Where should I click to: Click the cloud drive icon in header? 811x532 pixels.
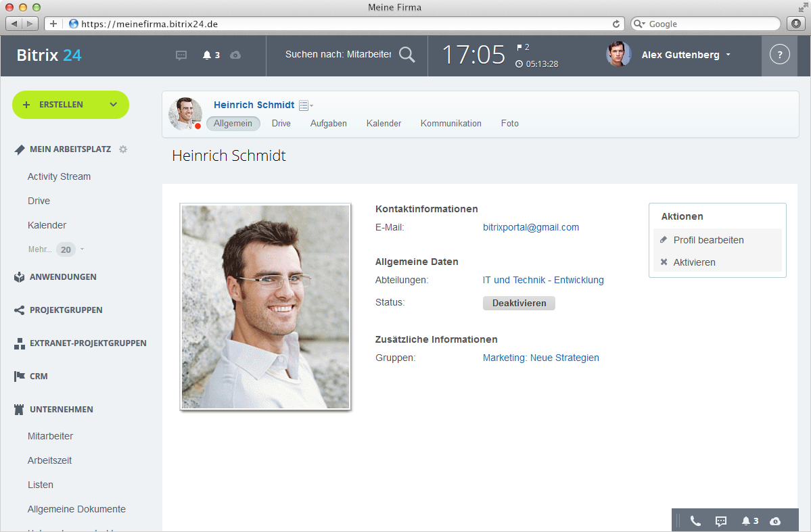[x=235, y=55]
